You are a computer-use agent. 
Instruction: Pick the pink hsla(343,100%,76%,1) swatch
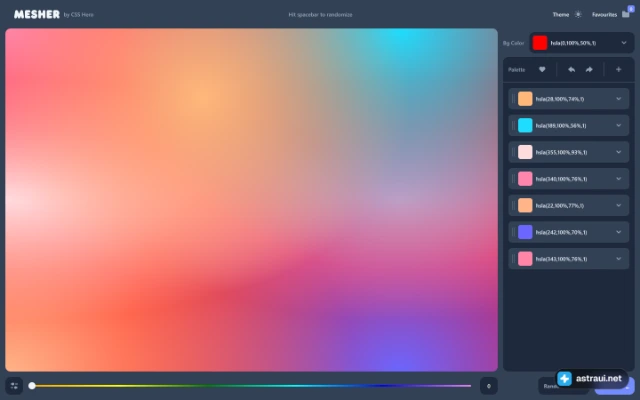tap(525, 259)
